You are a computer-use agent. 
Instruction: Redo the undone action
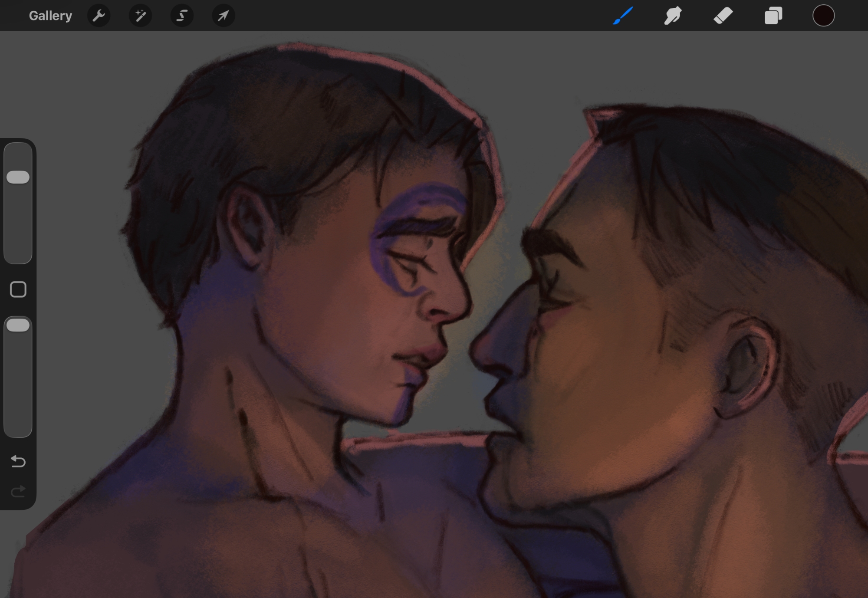[18, 491]
